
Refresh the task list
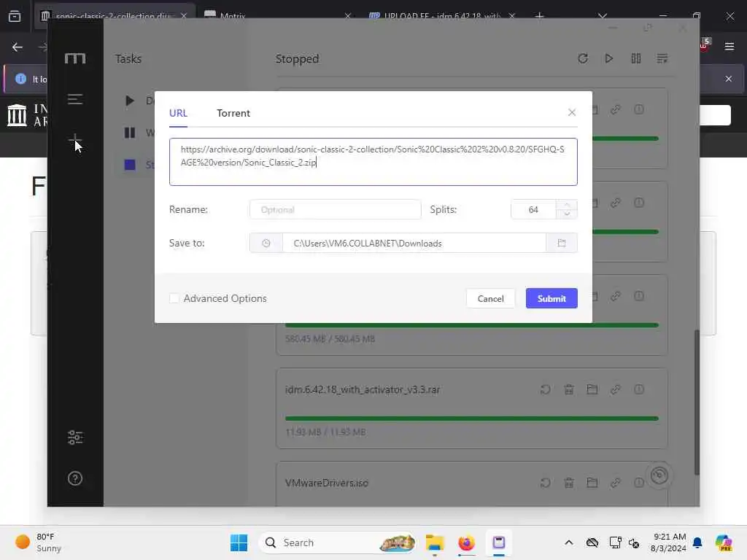[x=583, y=58]
